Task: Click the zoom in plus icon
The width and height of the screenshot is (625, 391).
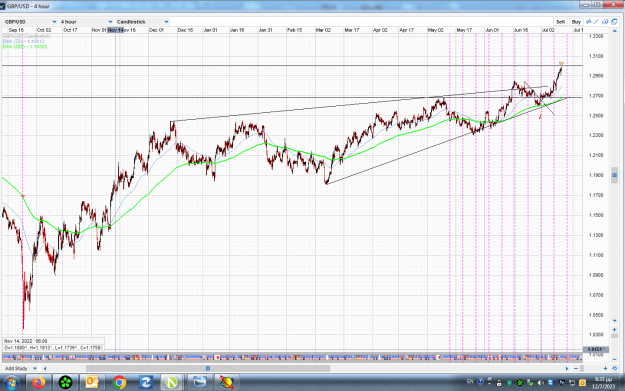Action: pyautogui.click(x=605, y=369)
